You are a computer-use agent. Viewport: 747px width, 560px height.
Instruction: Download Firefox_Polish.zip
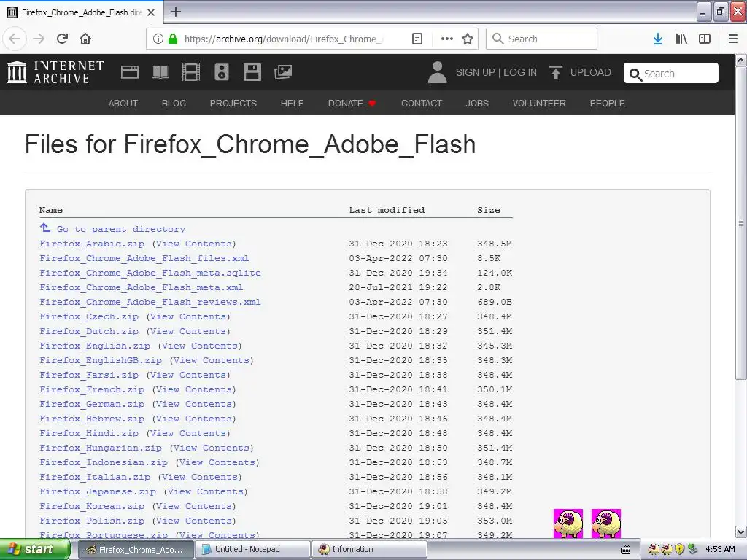coord(91,521)
